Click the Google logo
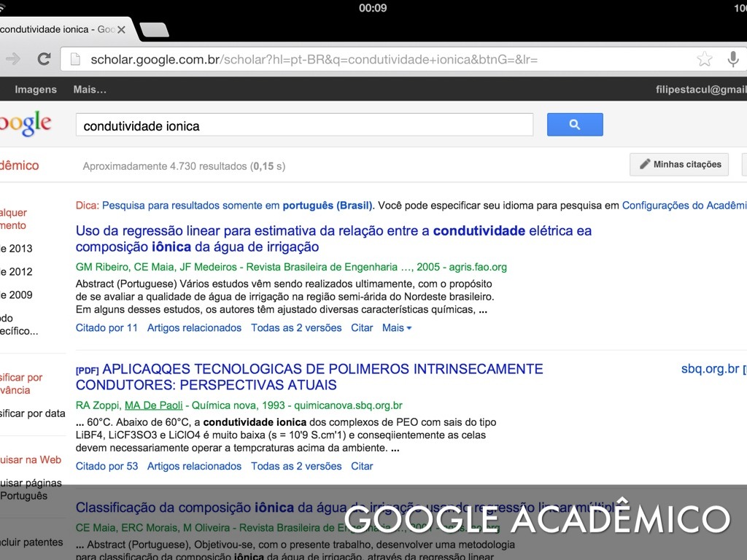The image size is (747, 560). point(26,125)
